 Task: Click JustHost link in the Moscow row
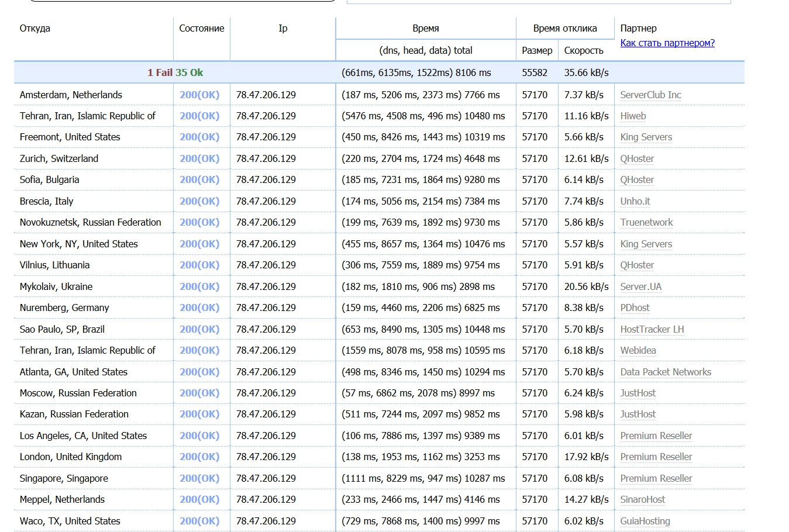(x=638, y=393)
